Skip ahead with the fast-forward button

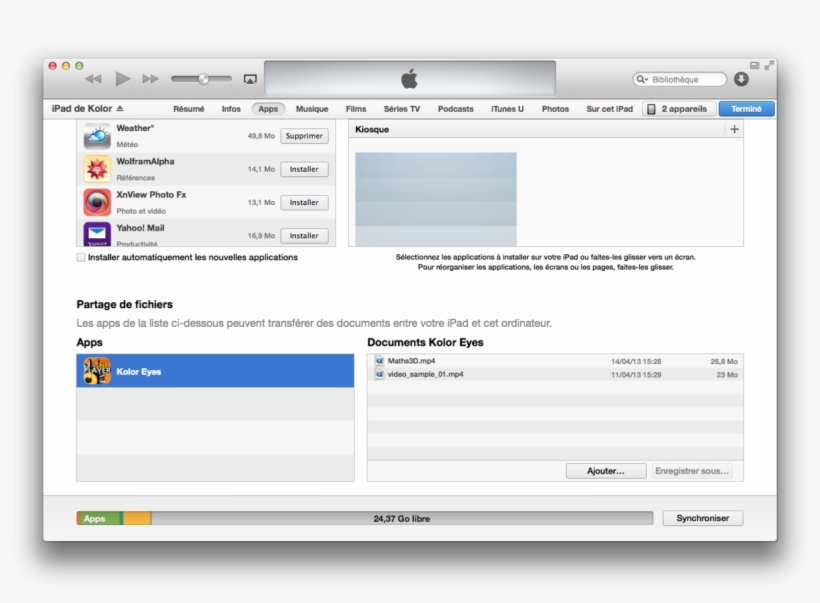click(151, 79)
